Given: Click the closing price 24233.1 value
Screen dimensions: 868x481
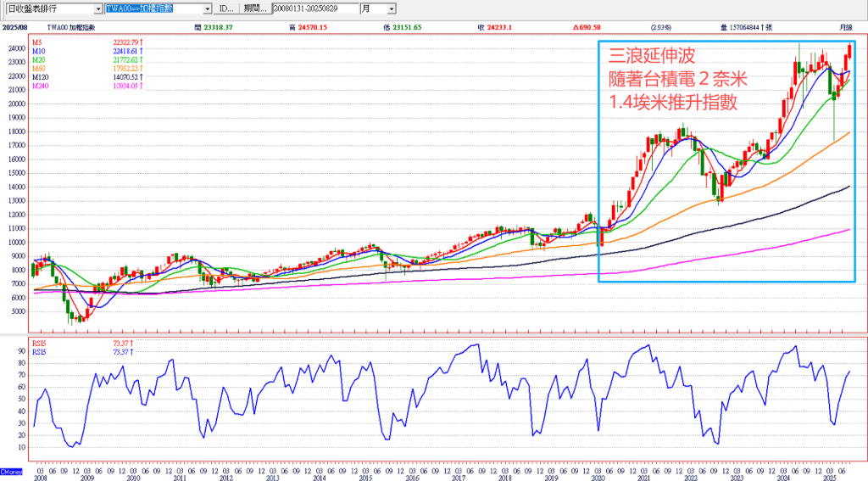Looking at the screenshot, I should [502, 28].
